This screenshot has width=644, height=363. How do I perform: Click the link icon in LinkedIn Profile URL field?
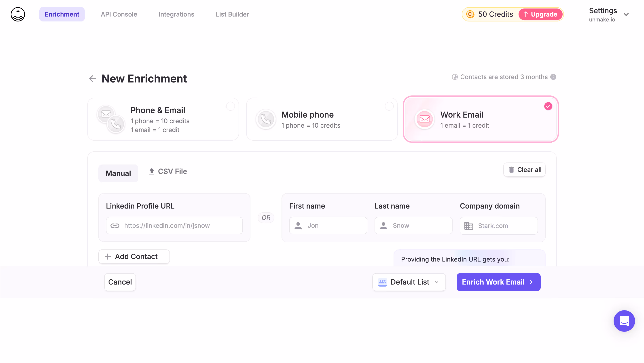tap(115, 226)
